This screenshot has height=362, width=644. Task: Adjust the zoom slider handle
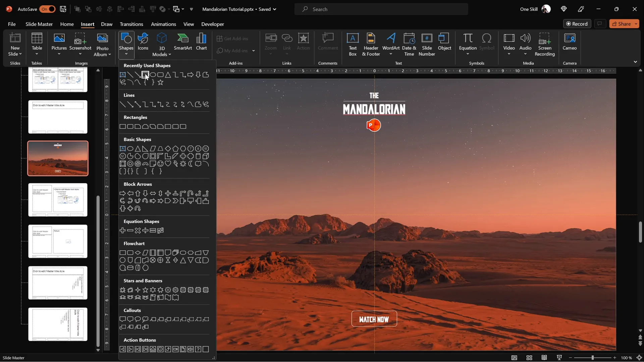point(592,358)
